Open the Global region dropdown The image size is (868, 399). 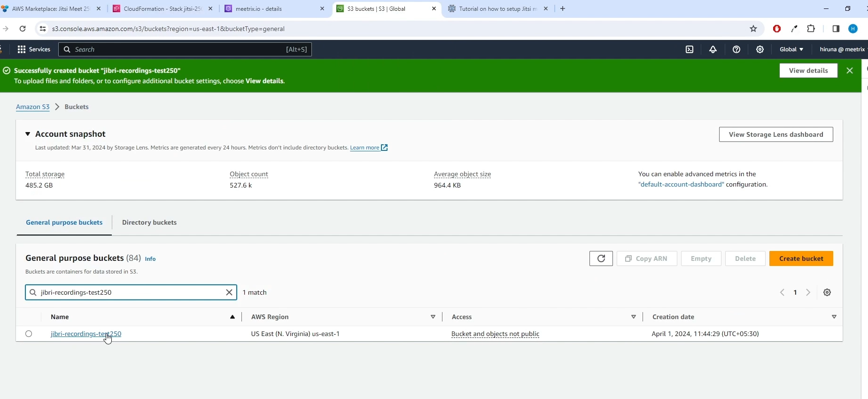(791, 49)
